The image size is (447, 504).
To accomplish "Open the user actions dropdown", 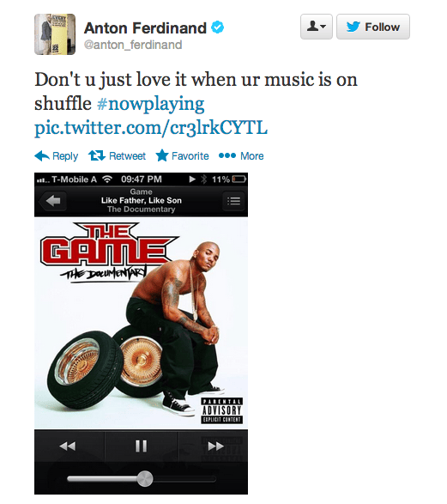I will (317, 27).
